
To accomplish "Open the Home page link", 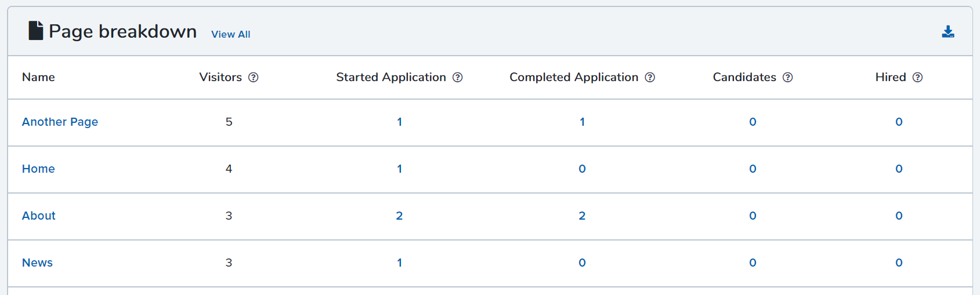I will coord(38,169).
